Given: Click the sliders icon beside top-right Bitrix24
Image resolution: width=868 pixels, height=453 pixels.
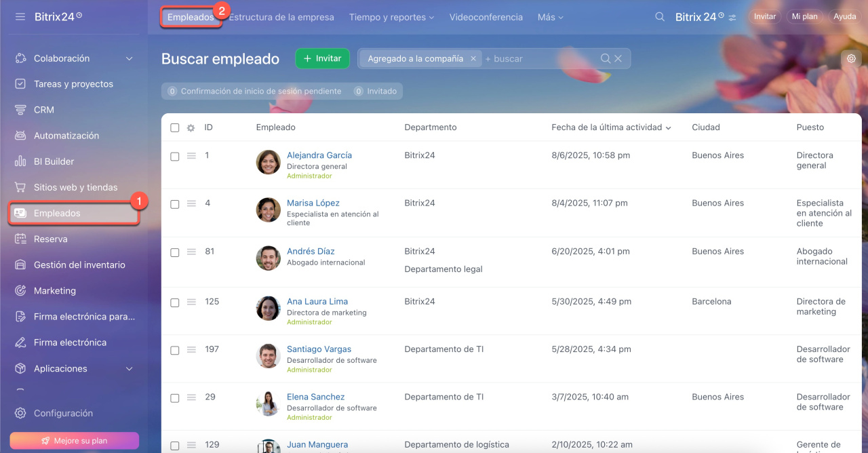Looking at the screenshot, I should coord(732,18).
